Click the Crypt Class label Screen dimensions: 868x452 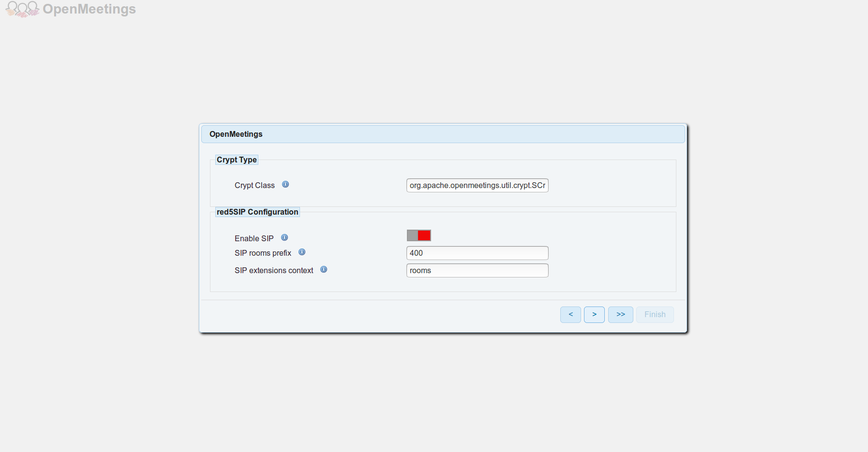[254, 186]
